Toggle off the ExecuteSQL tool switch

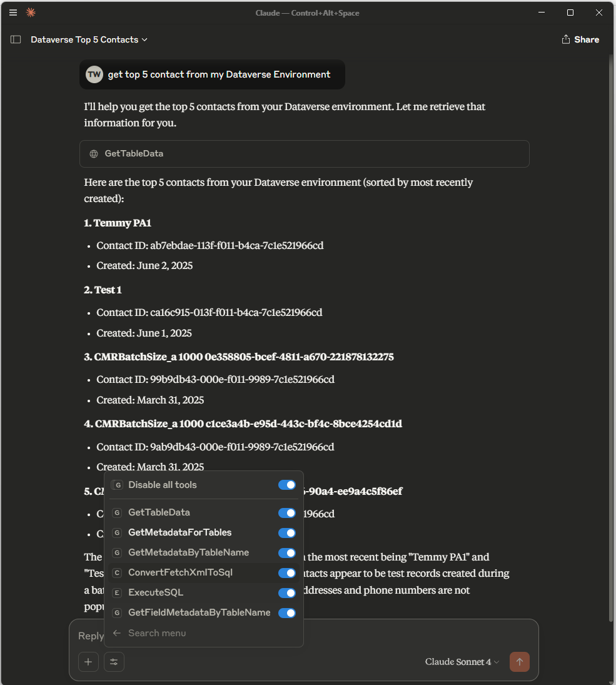pos(287,593)
